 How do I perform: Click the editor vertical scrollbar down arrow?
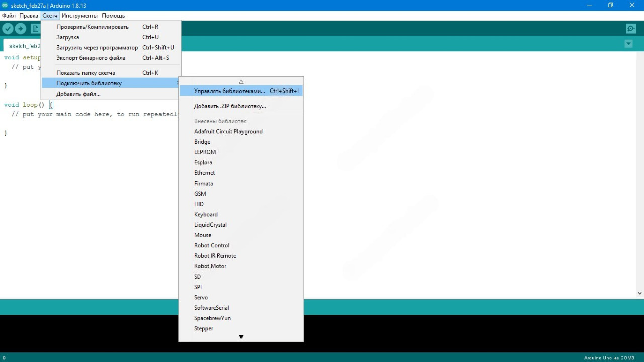639,293
